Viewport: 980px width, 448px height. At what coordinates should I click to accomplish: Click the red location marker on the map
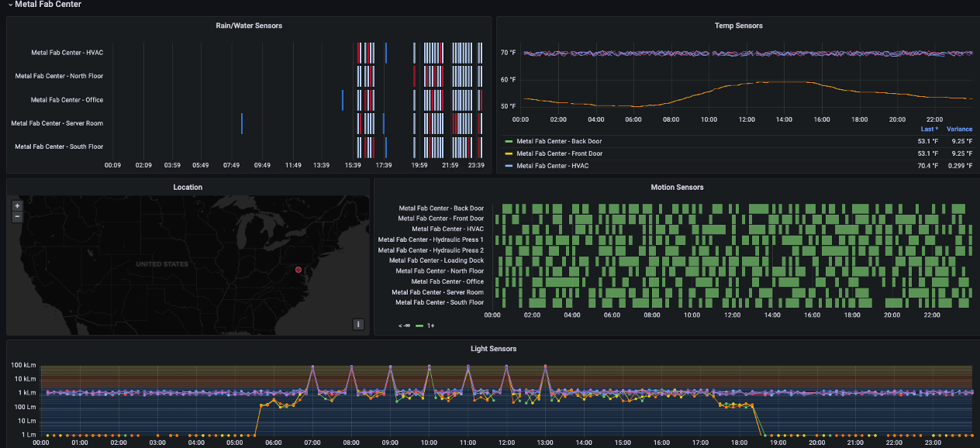click(x=298, y=269)
